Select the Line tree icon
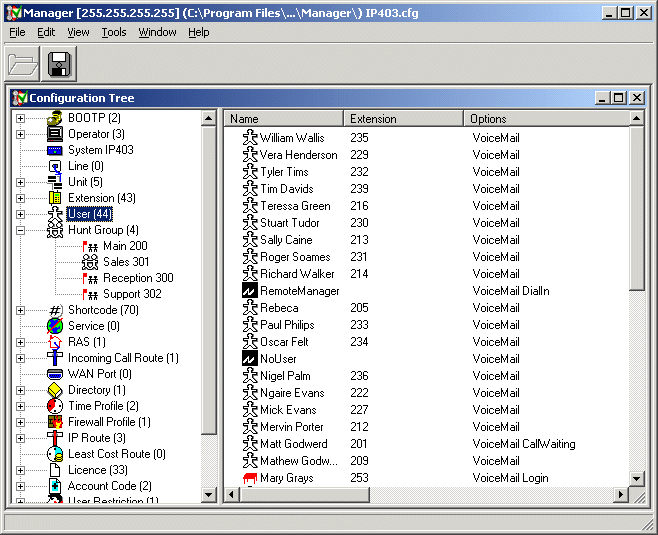The image size is (658, 535). tap(55, 166)
